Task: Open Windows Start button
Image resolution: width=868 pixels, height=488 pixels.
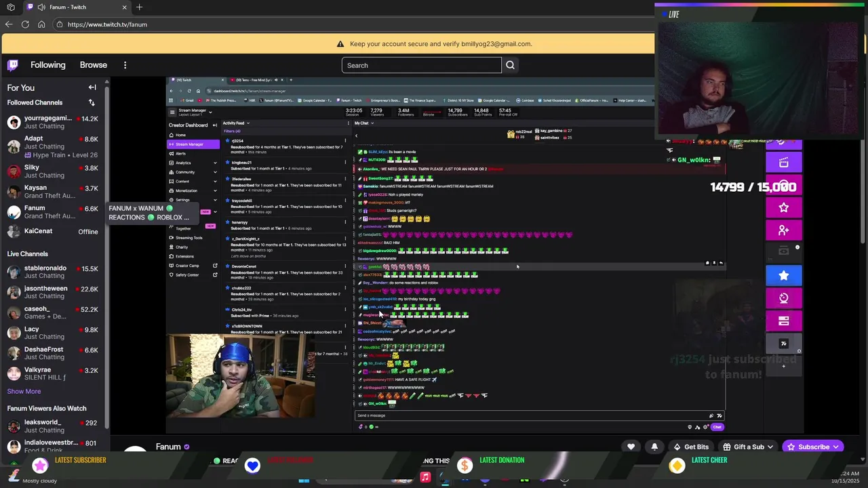Action: point(304,481)
